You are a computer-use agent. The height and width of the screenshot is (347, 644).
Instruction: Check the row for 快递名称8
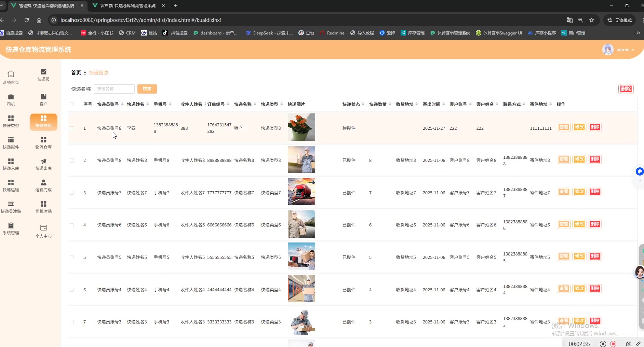71,161
